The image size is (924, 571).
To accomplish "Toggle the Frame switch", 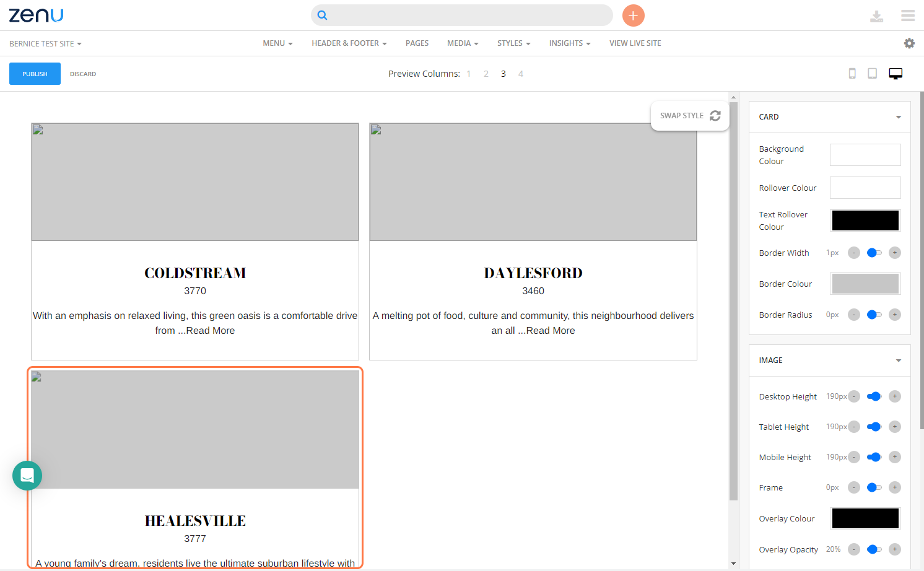I will click(x=874, y=487).
